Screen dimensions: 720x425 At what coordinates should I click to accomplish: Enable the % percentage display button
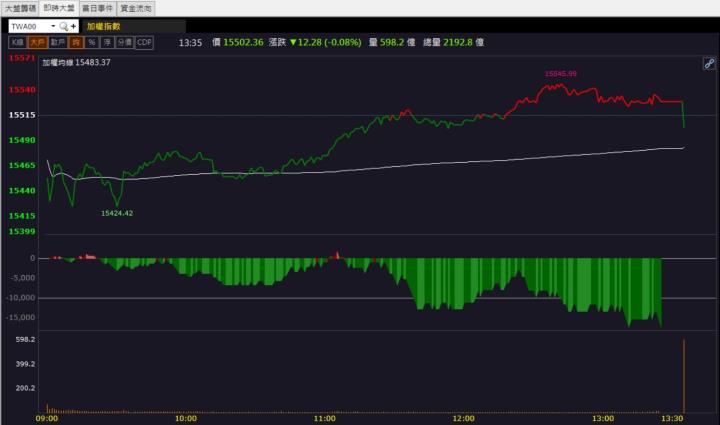[x=91, y=43]
